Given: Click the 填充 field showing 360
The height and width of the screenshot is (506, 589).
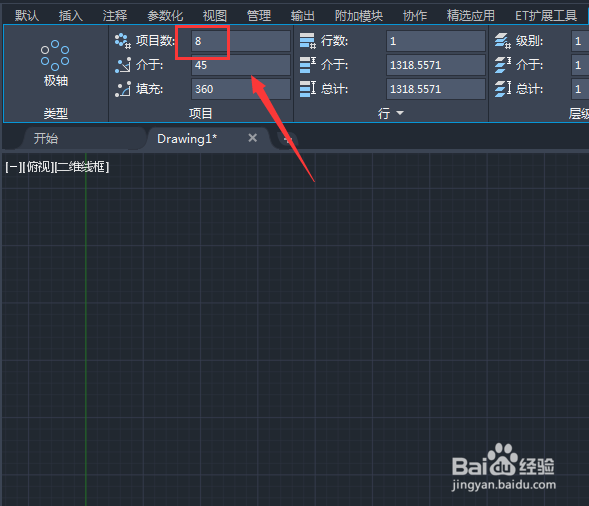Looking at the screenshot, I should click(x=241, y=89).
